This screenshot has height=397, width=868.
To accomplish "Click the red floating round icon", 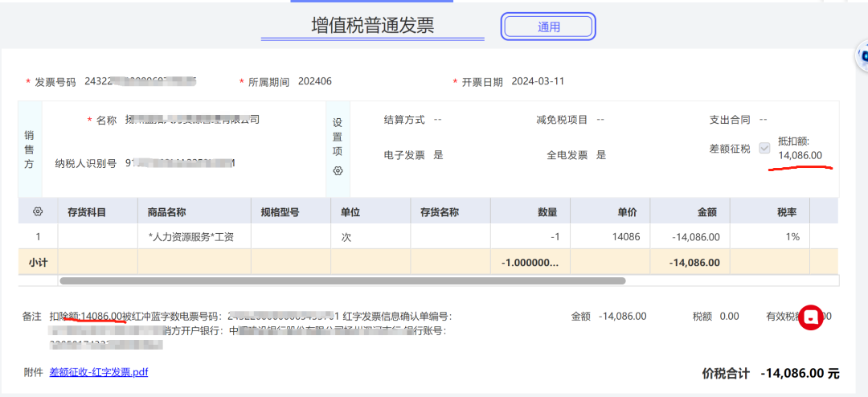I will tap(811, 317).
